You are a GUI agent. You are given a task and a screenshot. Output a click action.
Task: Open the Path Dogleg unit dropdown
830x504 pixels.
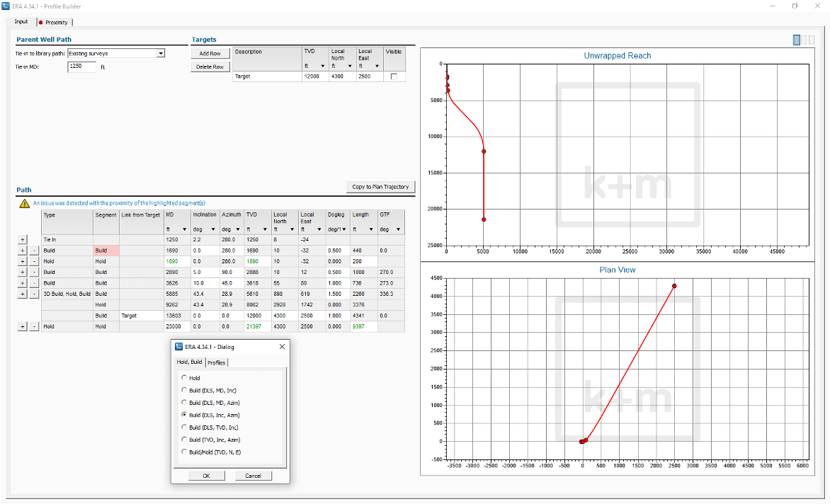click(344, 229)
